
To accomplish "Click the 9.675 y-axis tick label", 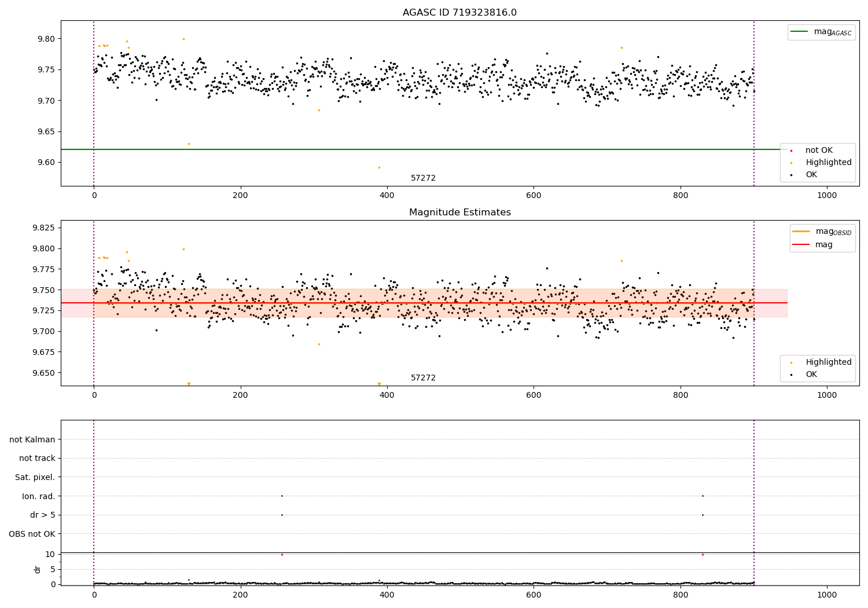I will coord(45,352).
